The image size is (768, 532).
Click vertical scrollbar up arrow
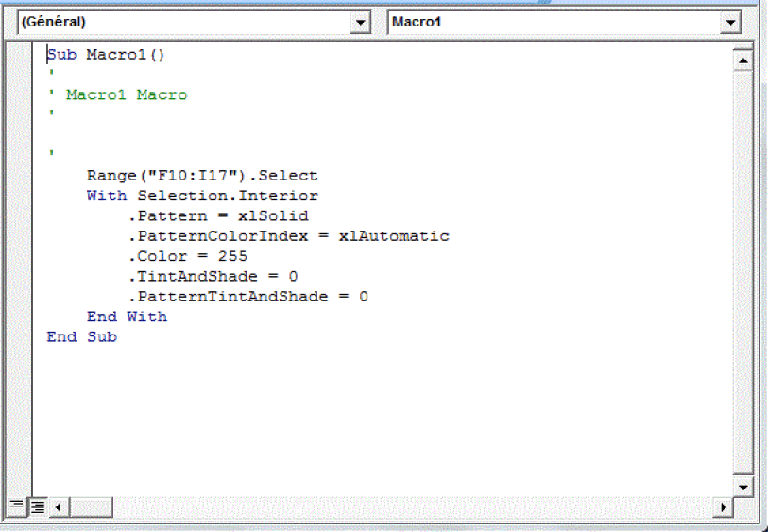pos(743,62)
